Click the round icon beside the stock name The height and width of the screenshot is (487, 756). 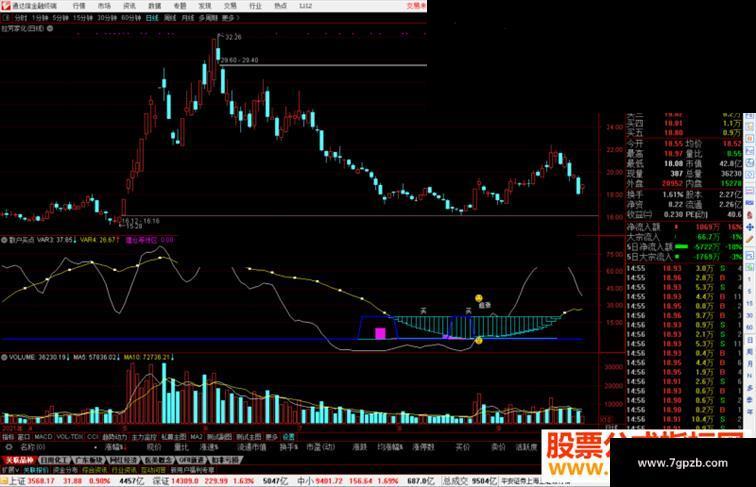click(50, 28)
